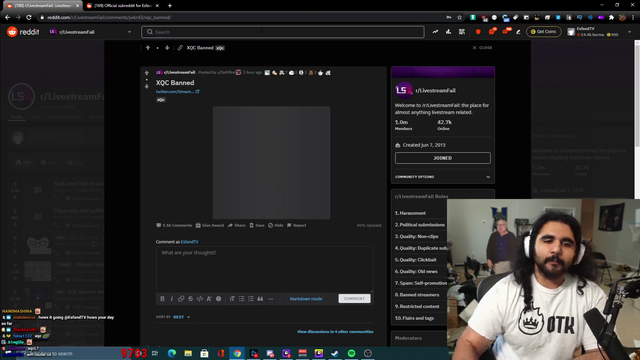Open the messages inbox icon
640x360 pixels.
tap(506, 31)
